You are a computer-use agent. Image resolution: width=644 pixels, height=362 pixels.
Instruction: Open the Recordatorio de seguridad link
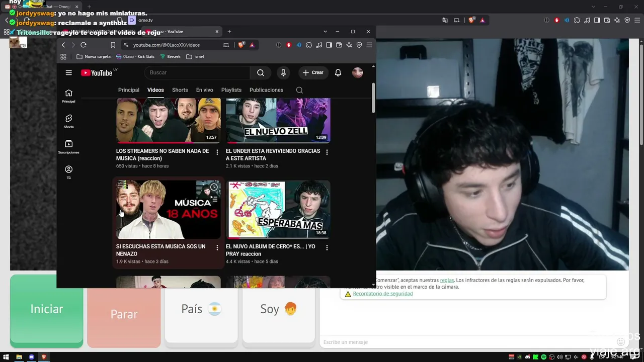[383, 294]
